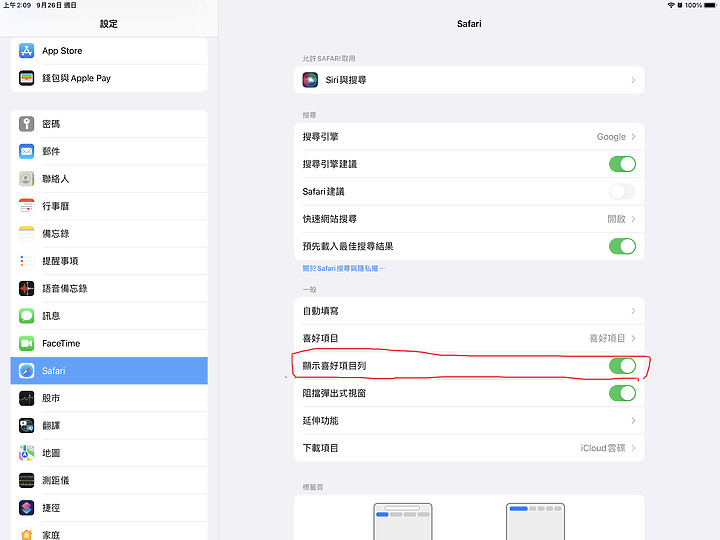Tap the Contacts icon
Image resolution: width=720 pixels, height=540 pixels.
[x=26, y=179]
